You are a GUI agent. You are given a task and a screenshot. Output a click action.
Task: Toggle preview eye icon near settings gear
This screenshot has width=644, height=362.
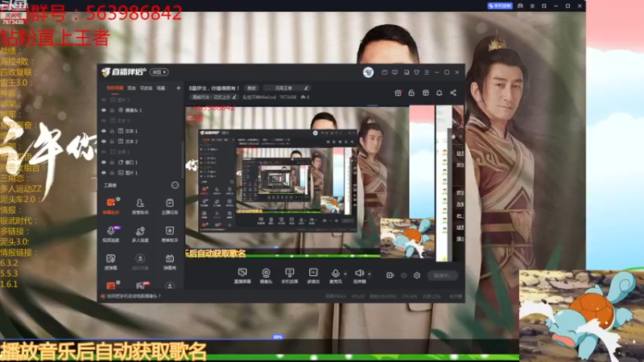(x=404, y=275)
